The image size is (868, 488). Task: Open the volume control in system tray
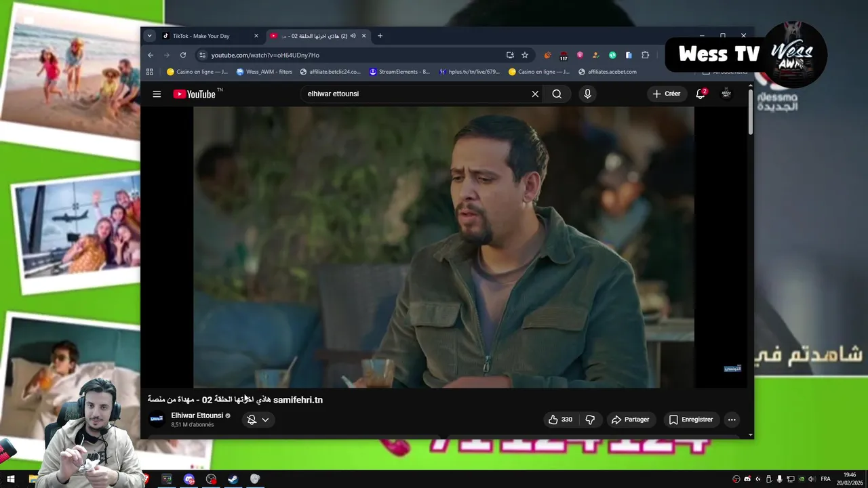click(x=812, y=479)
